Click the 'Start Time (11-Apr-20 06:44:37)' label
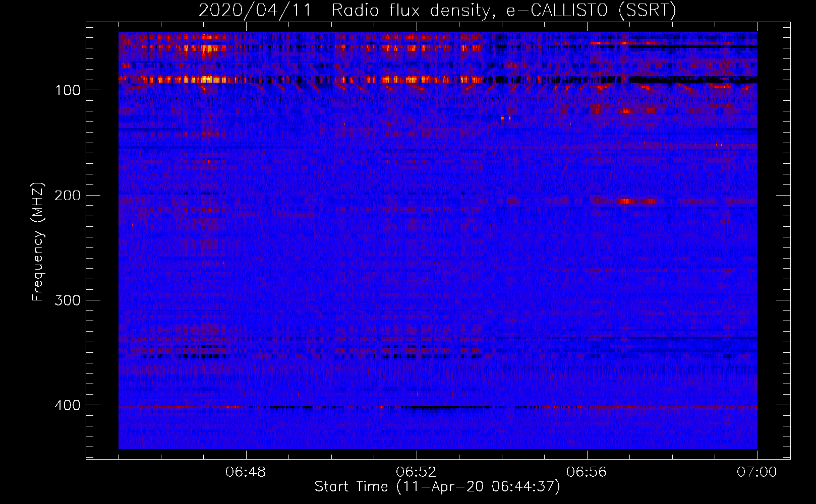 pyautogui.click(x=437, y=487)
